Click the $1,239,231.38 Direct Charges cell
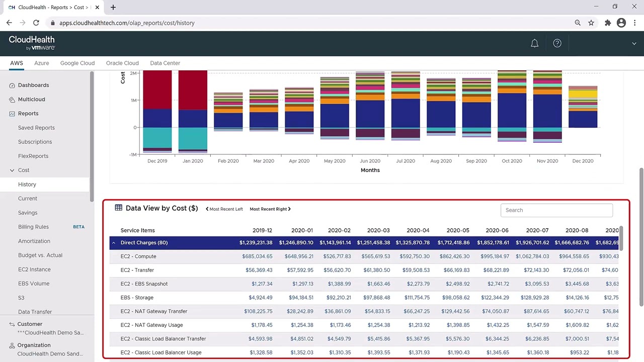This screenshot has width=644, height=362. pos(256,243)
